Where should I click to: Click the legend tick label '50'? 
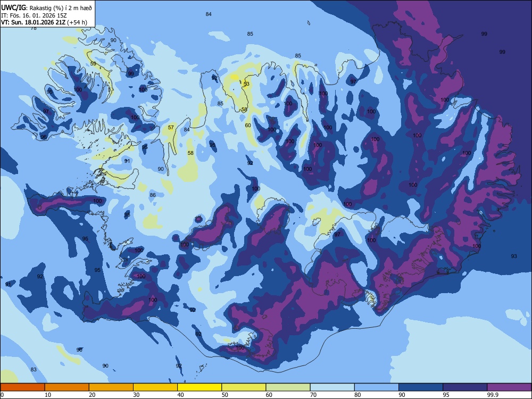click(225, 395)
